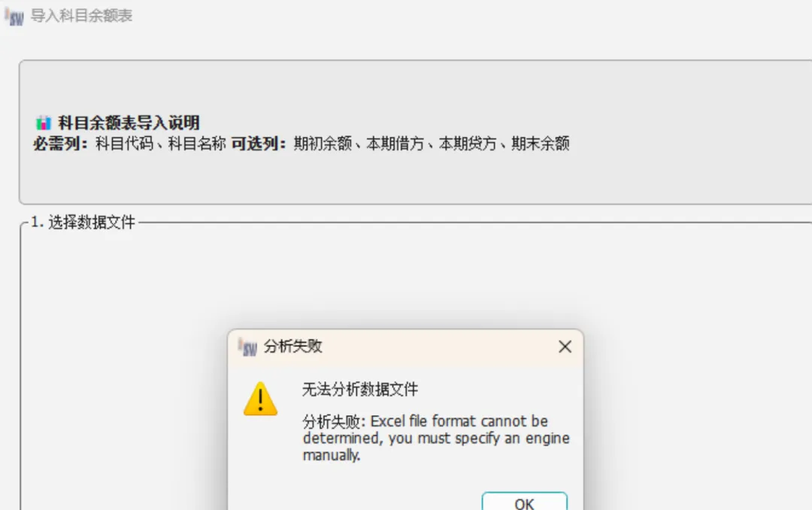Close the 分析失败 dialog with X

(565, 347)
